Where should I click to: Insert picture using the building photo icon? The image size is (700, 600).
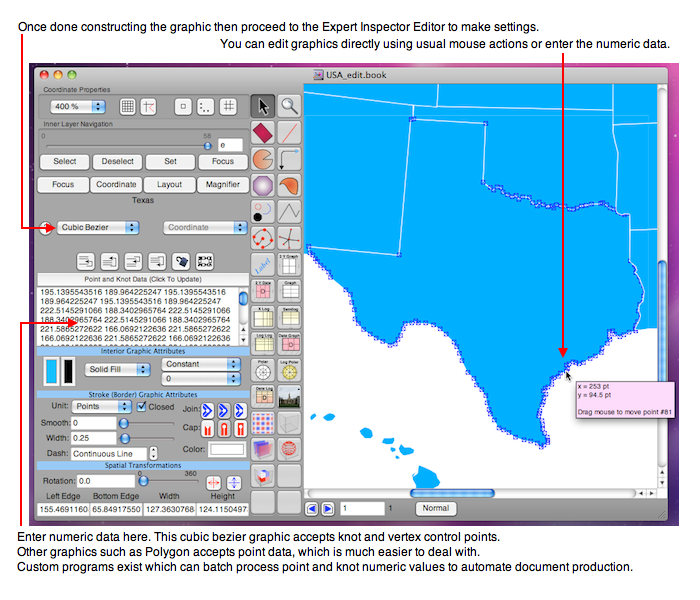click(x=288, y=397)
